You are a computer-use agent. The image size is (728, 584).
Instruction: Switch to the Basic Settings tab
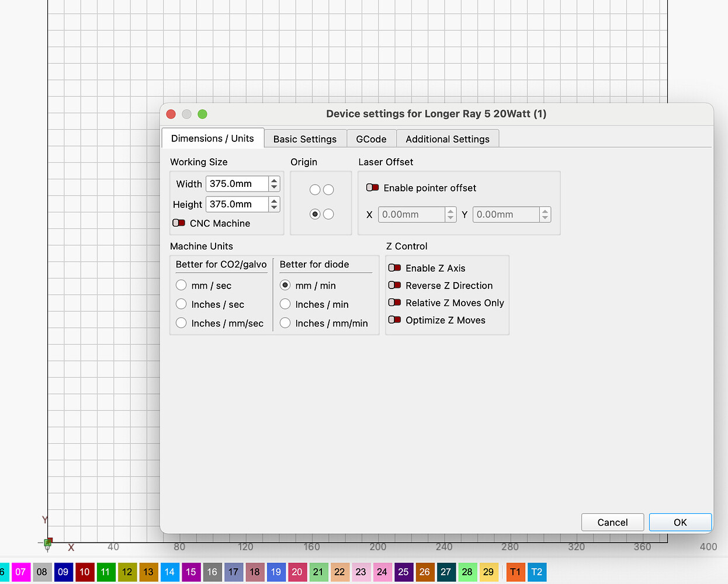(x=305, y=139)
